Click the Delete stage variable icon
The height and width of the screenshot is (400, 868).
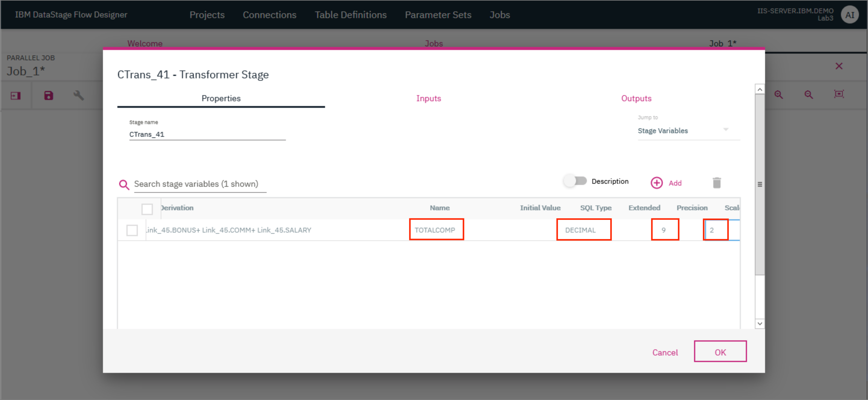coord(717,182)
